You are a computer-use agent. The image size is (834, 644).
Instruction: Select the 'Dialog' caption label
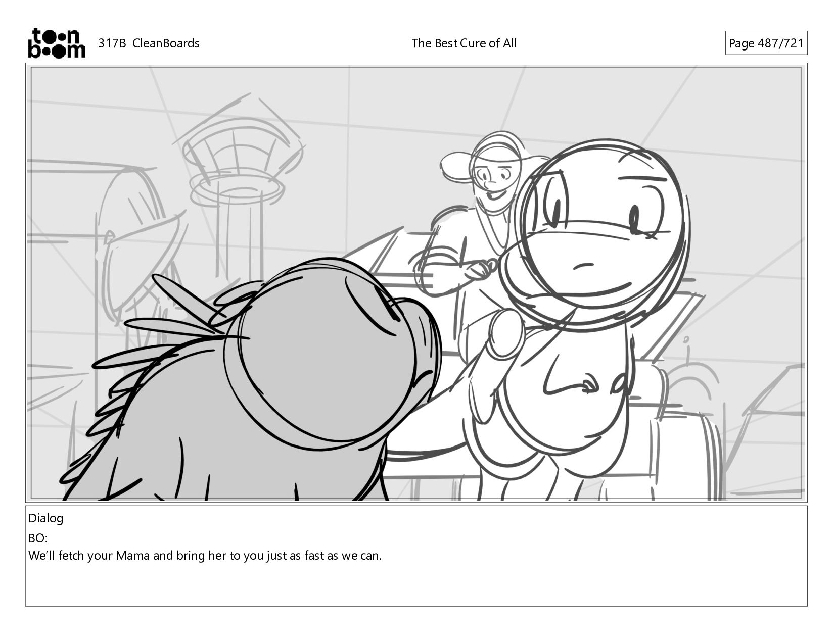(x=46, y=518)
